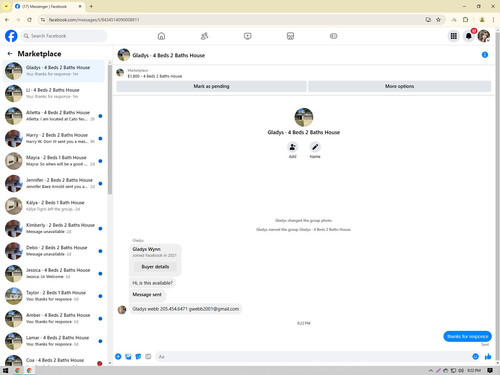Open the Gaming icon in top nav
Screen dimensions: 500x375
334,36
